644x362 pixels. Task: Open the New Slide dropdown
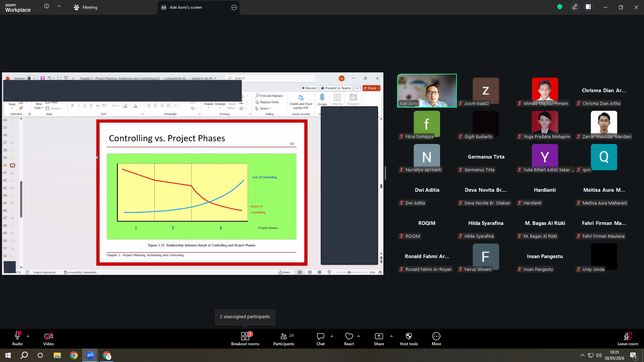coord(39,106)
